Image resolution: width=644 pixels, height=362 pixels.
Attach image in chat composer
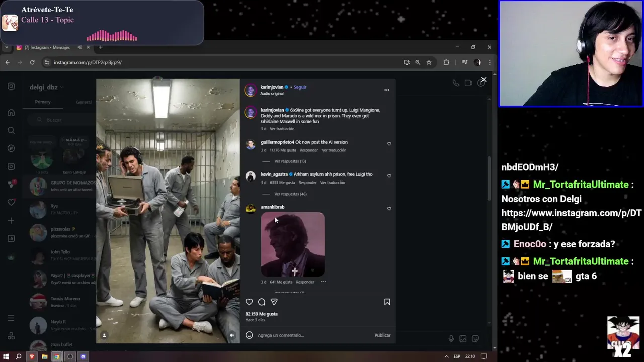(463, 339)
